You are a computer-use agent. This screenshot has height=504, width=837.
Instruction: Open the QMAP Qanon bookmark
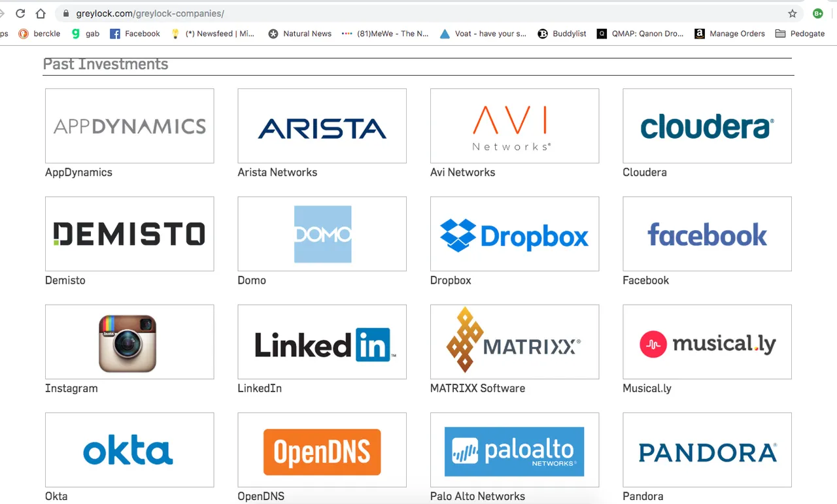click(640, 33)
